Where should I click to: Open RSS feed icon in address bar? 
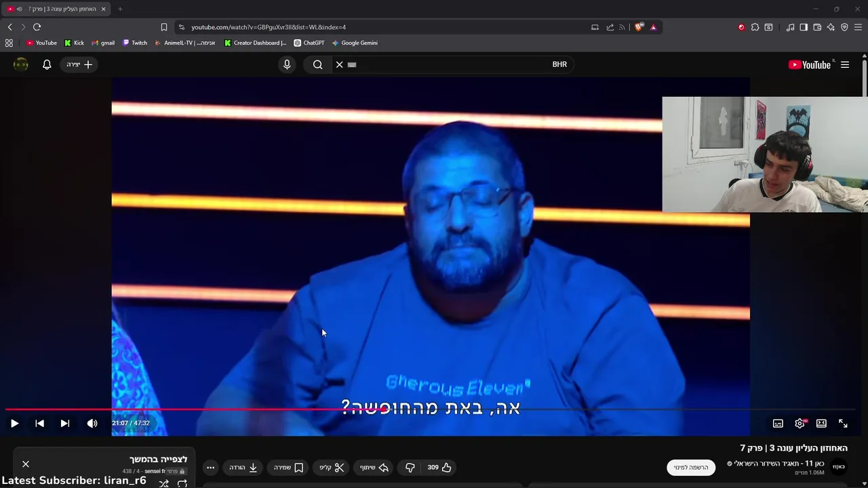tap(622, 27)
